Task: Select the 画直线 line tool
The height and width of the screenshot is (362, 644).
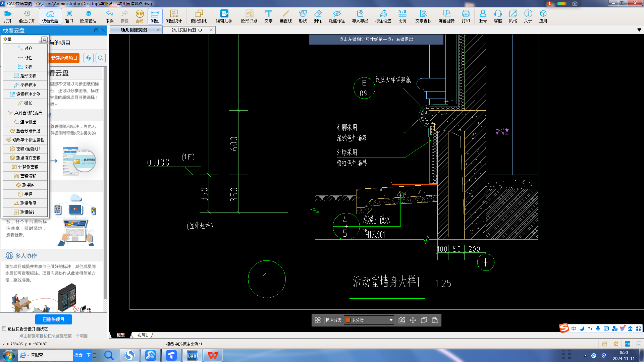Action: pos(285,16)
